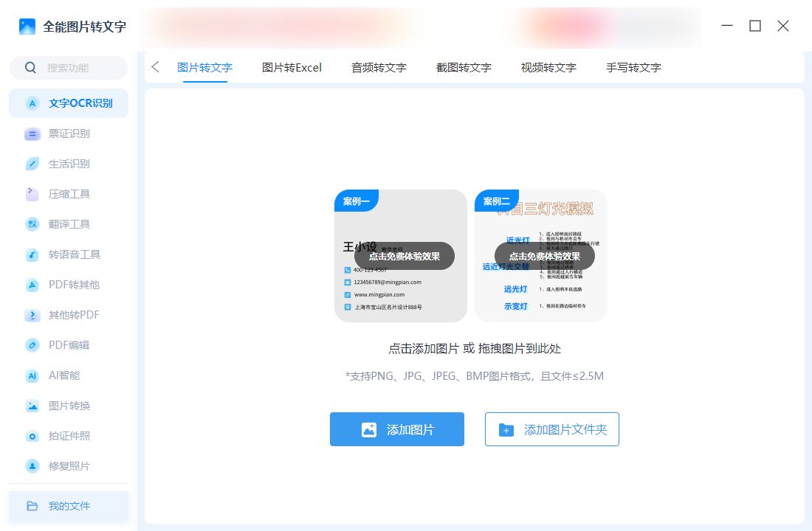Viewport: 812px width, 531px height.
Task: Click 点击免费体验效果 on 案例二
Action: [x=545, y=256]
